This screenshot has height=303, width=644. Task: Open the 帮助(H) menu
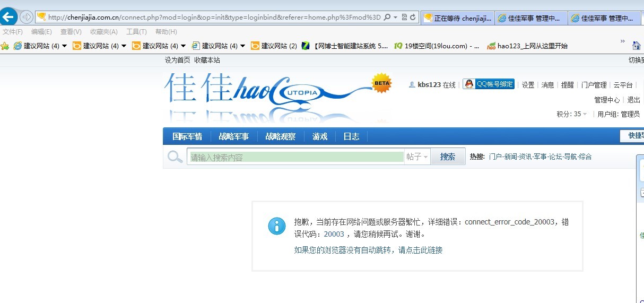(x=166, y=32)
